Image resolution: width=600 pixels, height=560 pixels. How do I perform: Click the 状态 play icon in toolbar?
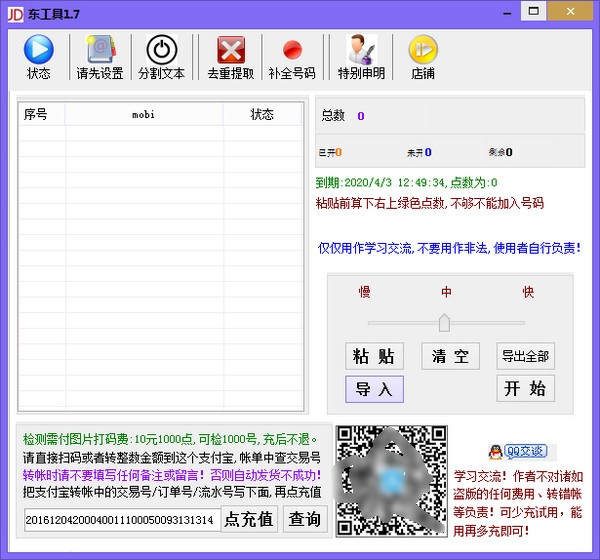coord(39,50)
